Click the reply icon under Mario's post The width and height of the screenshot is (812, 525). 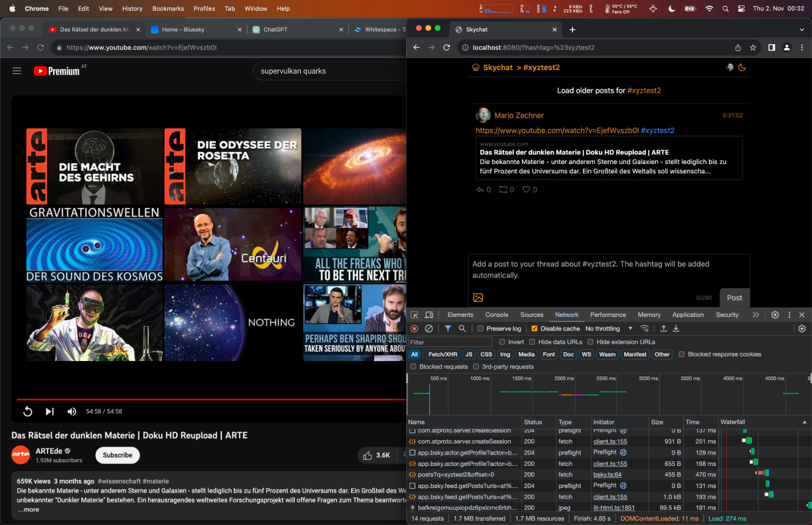click(x=480, y=189)
